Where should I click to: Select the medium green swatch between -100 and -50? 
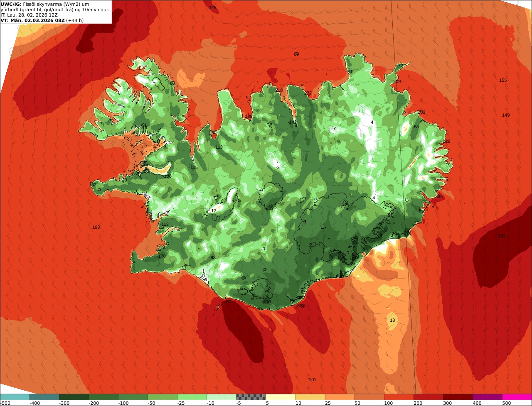[133, 397]
